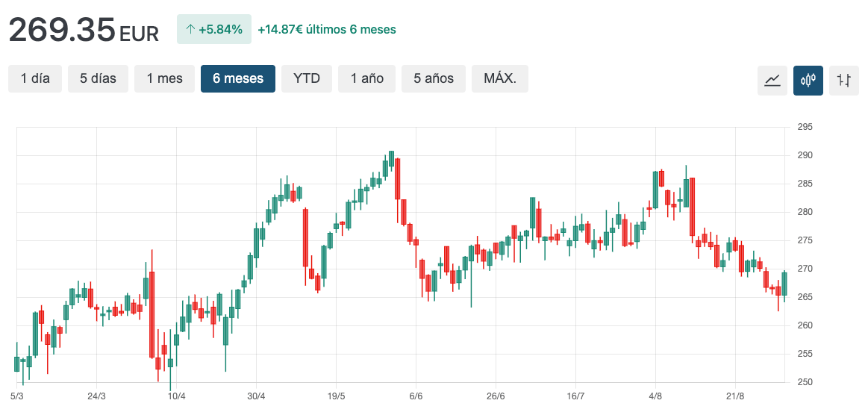Click the 30/4 date label
Screen dimensions: 868x412
click(256, 396)
